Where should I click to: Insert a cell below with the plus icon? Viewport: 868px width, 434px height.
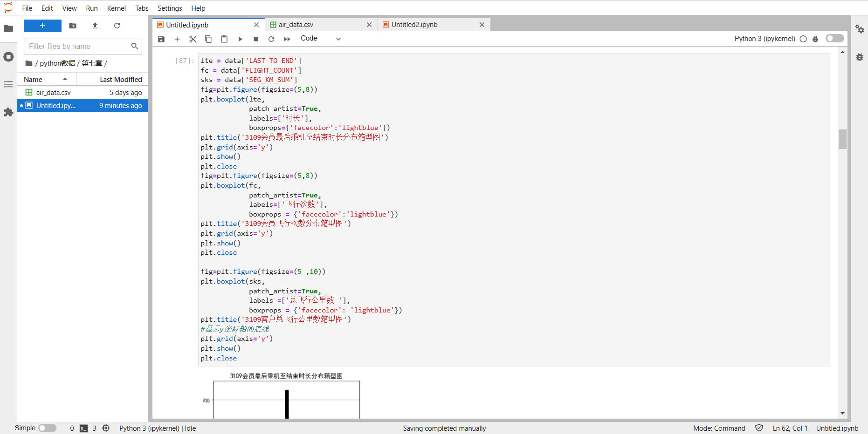coord(177,39)
